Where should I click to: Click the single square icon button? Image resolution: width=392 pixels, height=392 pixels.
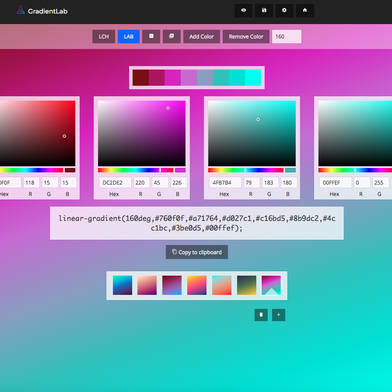pos(151,37)
